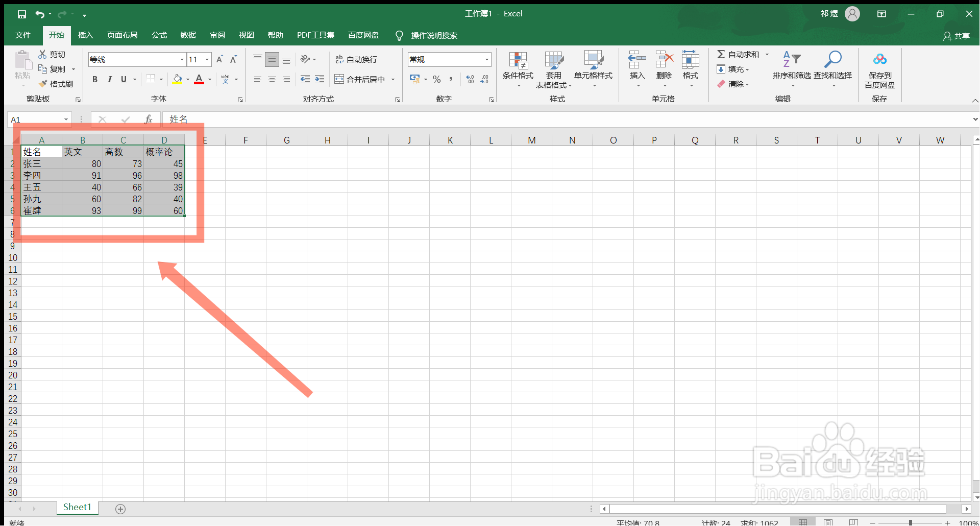Click the Share (共享) button
Image resolution: width=980 pixels, height=526 pixels.
point(956,36)
